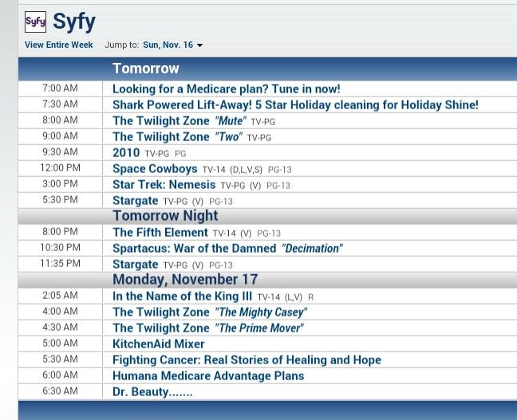Open the 11:35 PM Stargate listing
The width and height of the screenshot is (517, 420).
[x=135, y=265]
